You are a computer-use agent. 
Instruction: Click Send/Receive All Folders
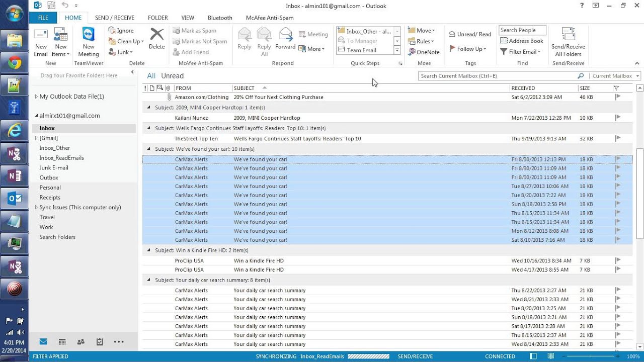coord(568,43)
